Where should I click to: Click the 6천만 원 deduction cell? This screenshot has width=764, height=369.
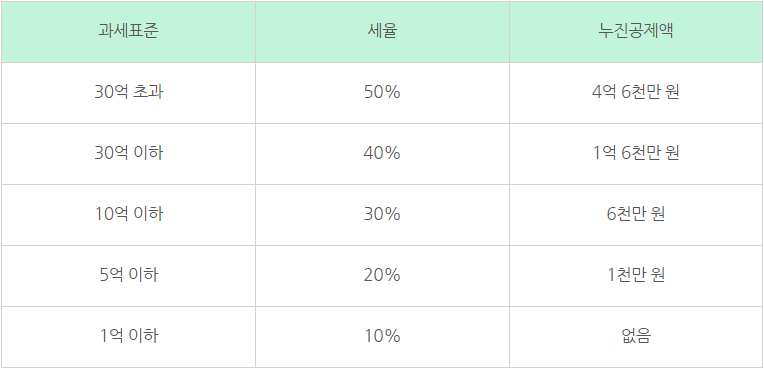[x=636, y=214]
